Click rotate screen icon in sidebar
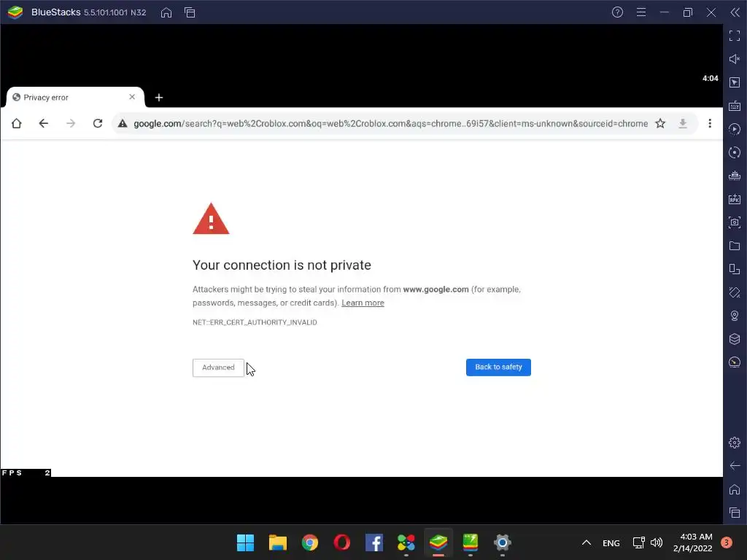Image resolution: width=747 pixels, height=560 pixels. coord(735,269)
